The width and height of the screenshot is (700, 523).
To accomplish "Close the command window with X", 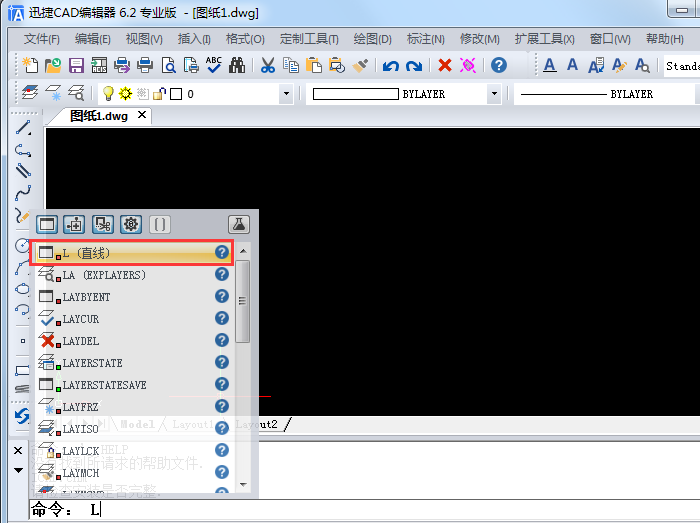I will [x=18, y=451].
